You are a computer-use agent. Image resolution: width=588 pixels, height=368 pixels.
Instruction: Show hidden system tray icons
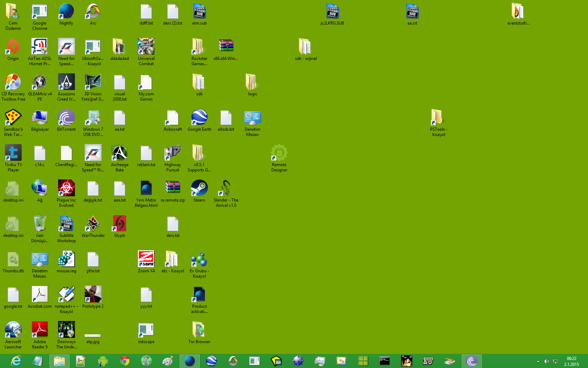point(538,361)
